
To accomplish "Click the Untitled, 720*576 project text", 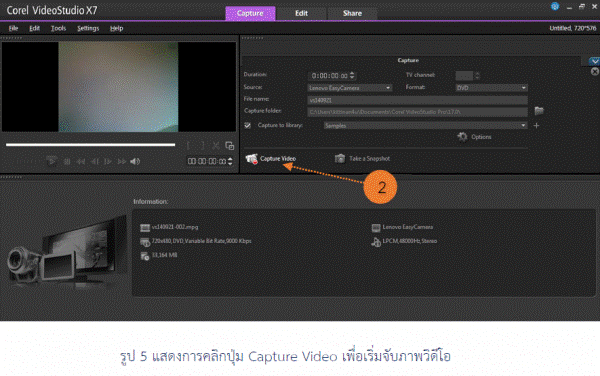I will tap(573, 28).
